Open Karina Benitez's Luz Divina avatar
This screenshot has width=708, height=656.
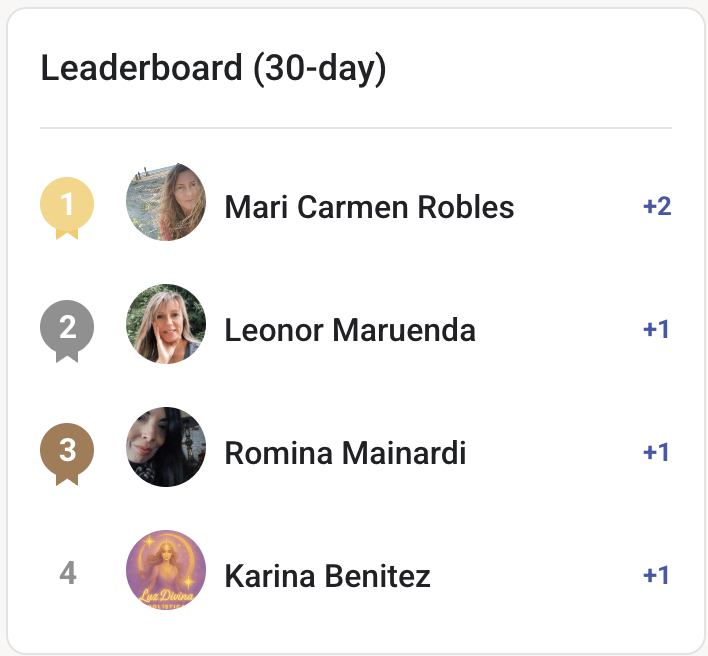(x=166, y=570)
